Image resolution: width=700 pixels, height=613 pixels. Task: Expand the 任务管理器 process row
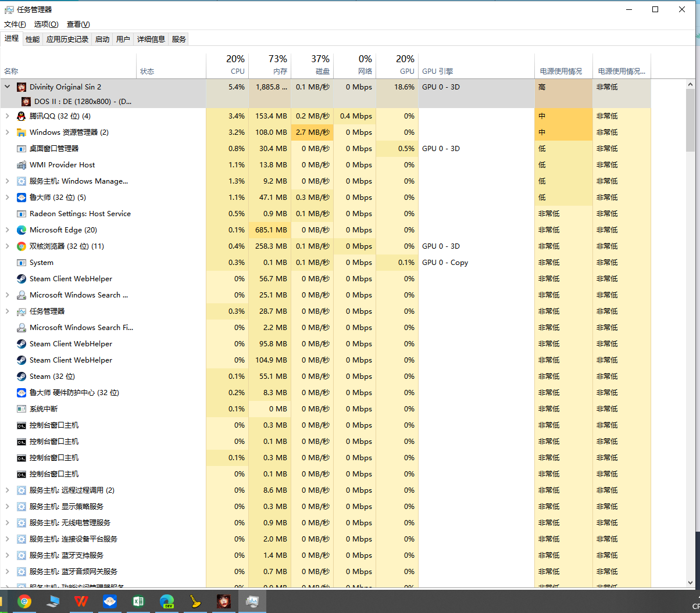8,311
